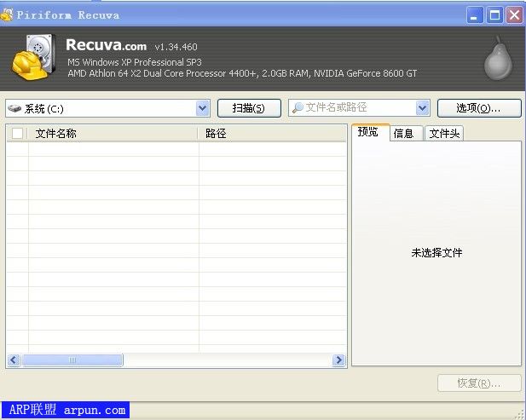This screenshot has height=420, width=526.
Task: Click the drive icon beside 系统 (C:)
Action: (x=14, y=108)
